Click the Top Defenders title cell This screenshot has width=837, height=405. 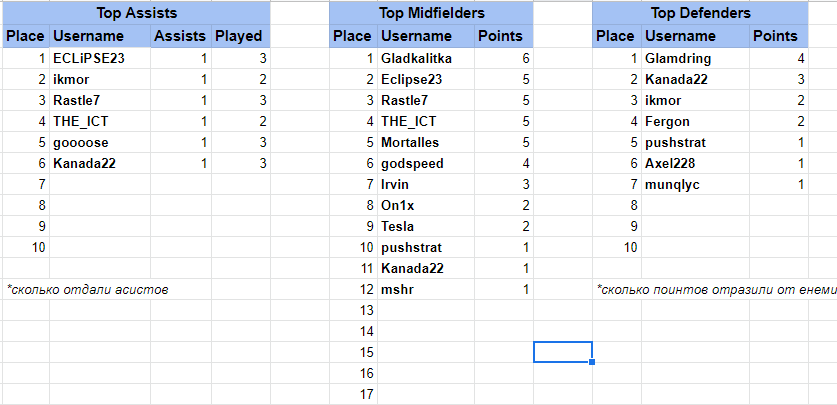700,14
